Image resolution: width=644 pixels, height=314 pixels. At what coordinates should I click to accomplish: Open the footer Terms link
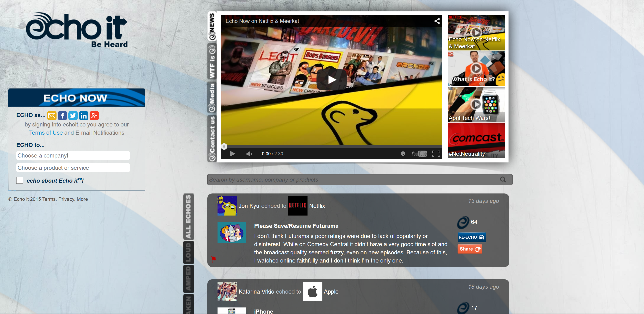tap(49, 199)
